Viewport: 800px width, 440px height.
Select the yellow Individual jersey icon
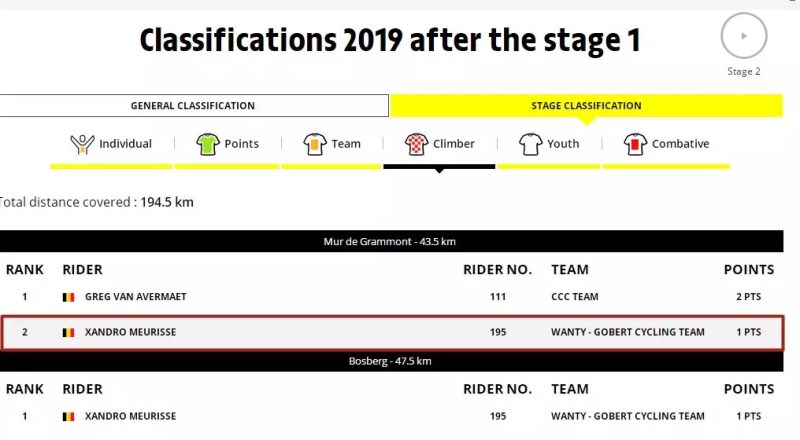(x=82, y=144)
